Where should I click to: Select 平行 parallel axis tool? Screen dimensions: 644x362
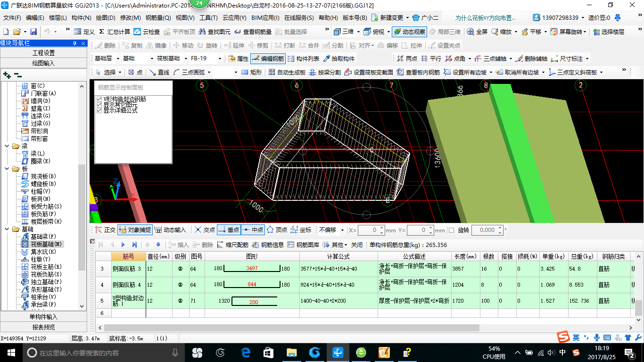tap(431, 59)
